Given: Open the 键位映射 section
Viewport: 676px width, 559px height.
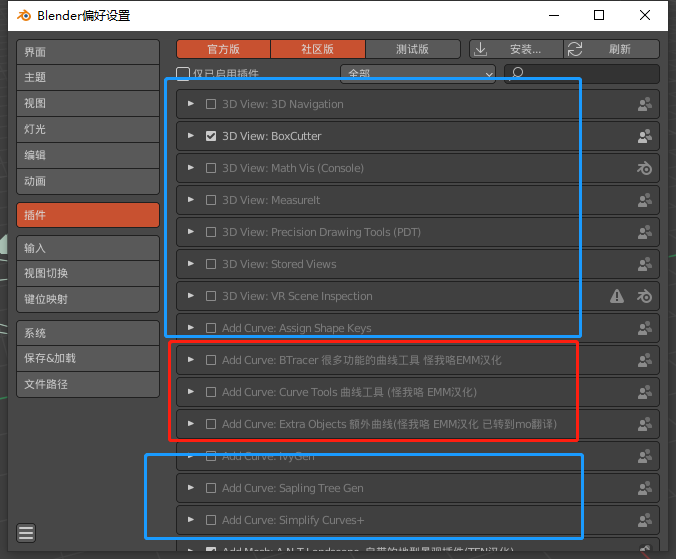Looking at the screenshot, I should click(x=88, y=299).
